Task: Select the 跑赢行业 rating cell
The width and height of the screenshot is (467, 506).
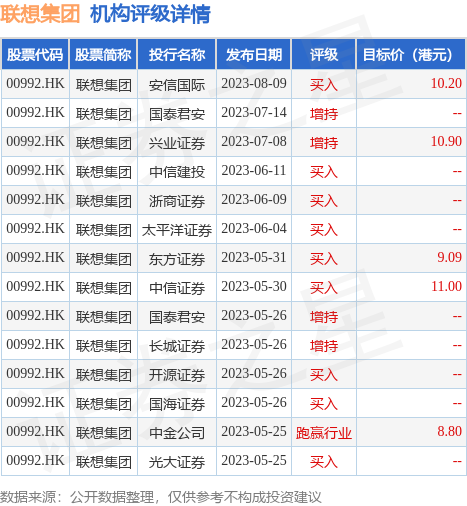Action: (x=324, y=433)
